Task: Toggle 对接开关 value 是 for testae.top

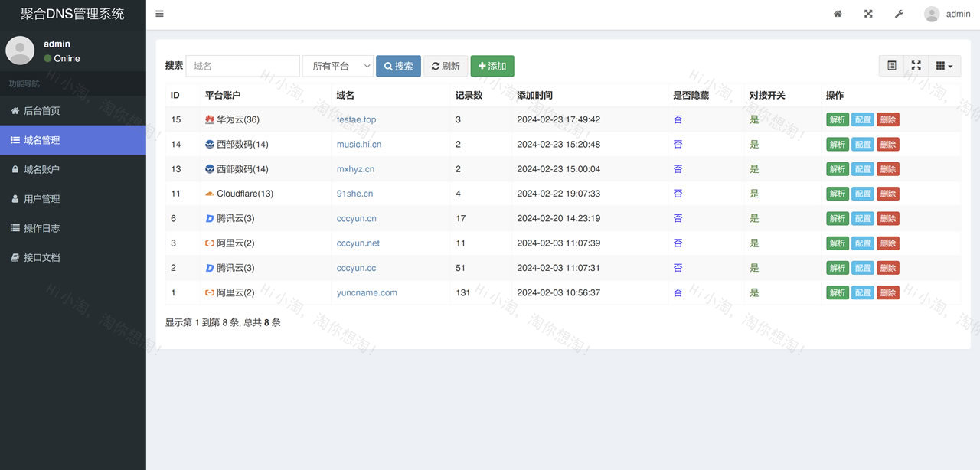Action: click(x=754, y=119)
